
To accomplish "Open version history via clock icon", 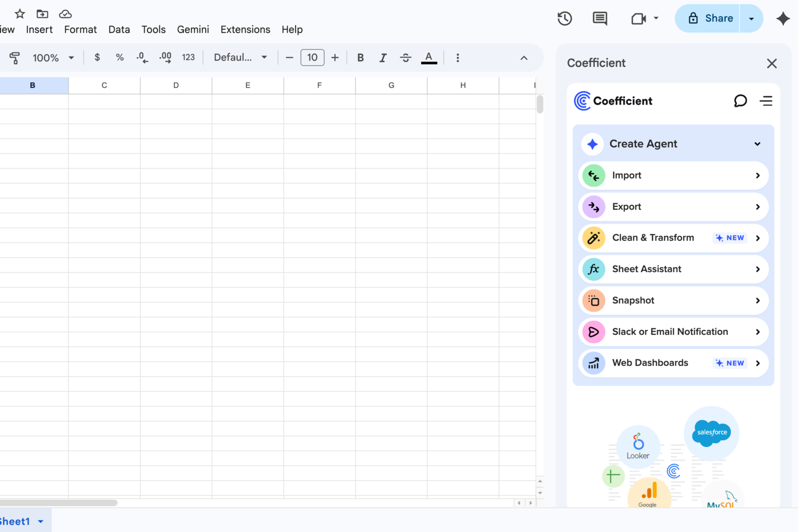I will [x=565, y=18].
